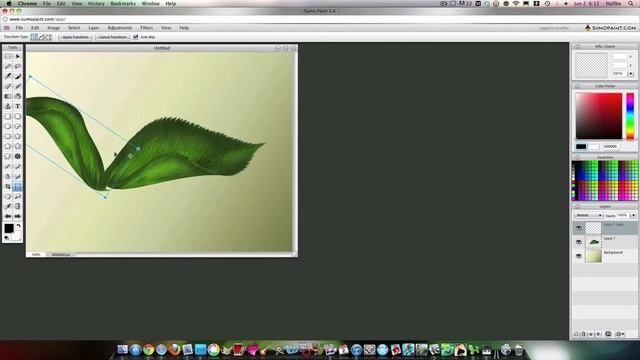Collapse the Color Picker panel

click(578, 86)
